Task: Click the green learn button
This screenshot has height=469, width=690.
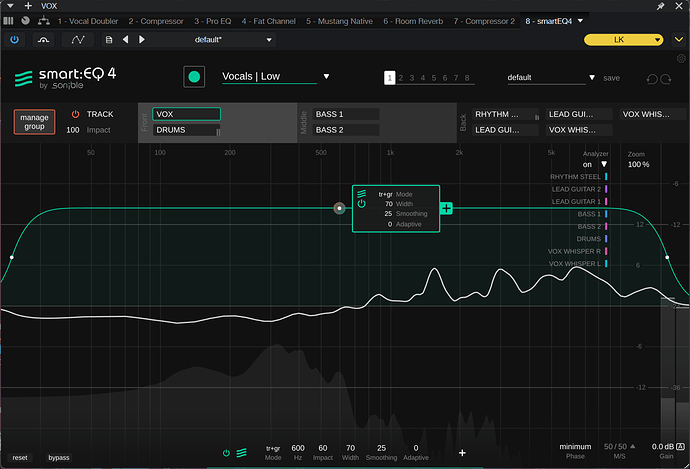Action: (194, 77)
